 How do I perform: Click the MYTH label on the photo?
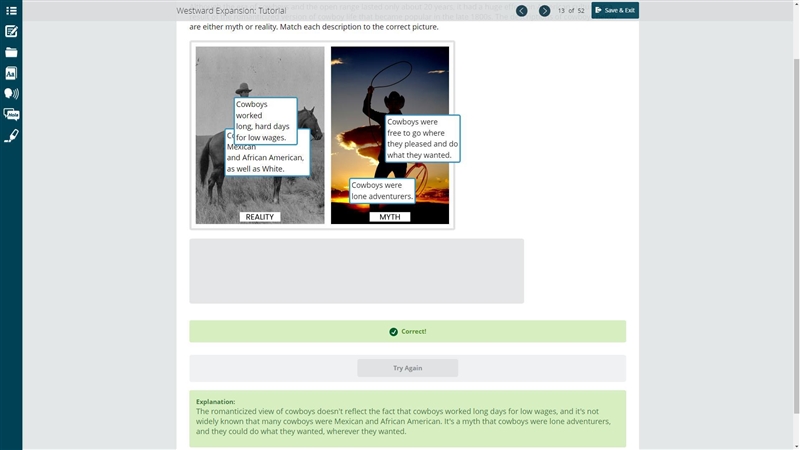[390, 217]
